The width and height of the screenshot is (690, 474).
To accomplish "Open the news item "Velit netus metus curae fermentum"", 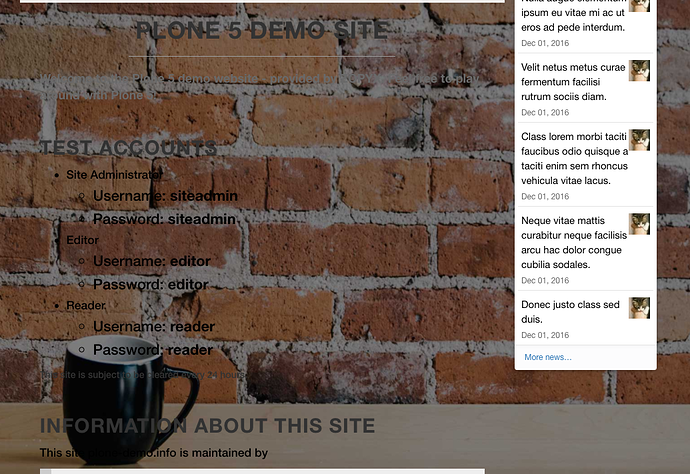I will tap(573, 82).
